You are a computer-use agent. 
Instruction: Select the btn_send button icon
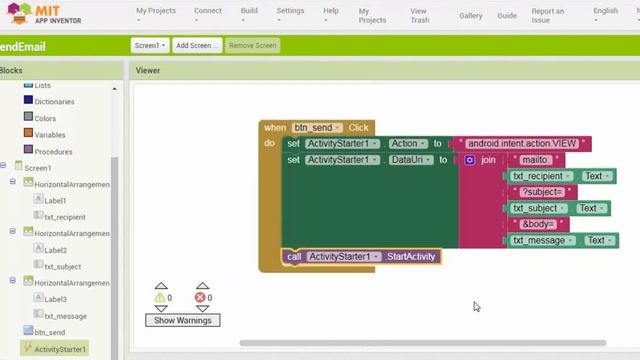click(x=28, y=331)
